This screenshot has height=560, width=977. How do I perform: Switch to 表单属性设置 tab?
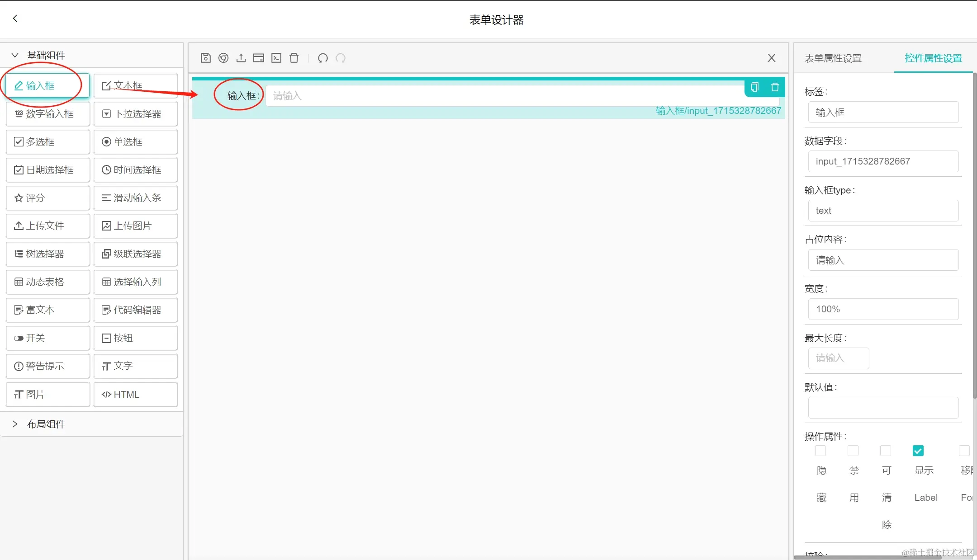(x=833, y=58)
